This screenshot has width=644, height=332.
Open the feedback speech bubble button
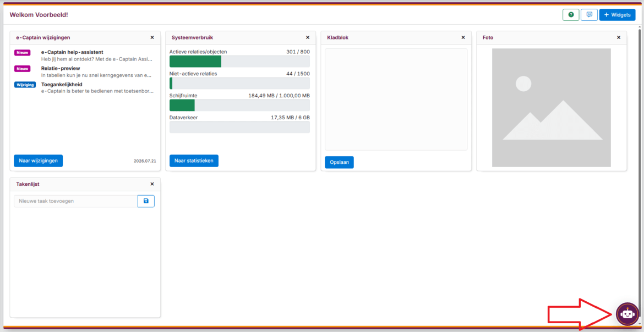(589, 15)
